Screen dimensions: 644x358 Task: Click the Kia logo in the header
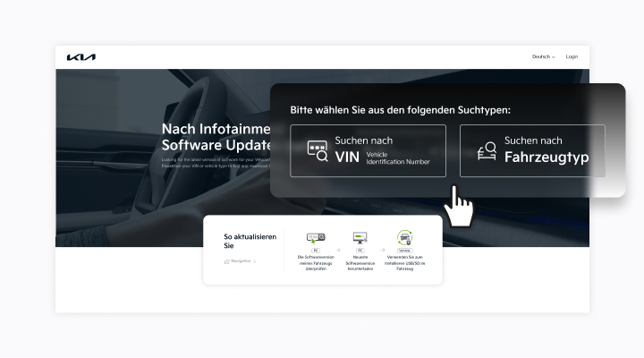click(80, 57)
